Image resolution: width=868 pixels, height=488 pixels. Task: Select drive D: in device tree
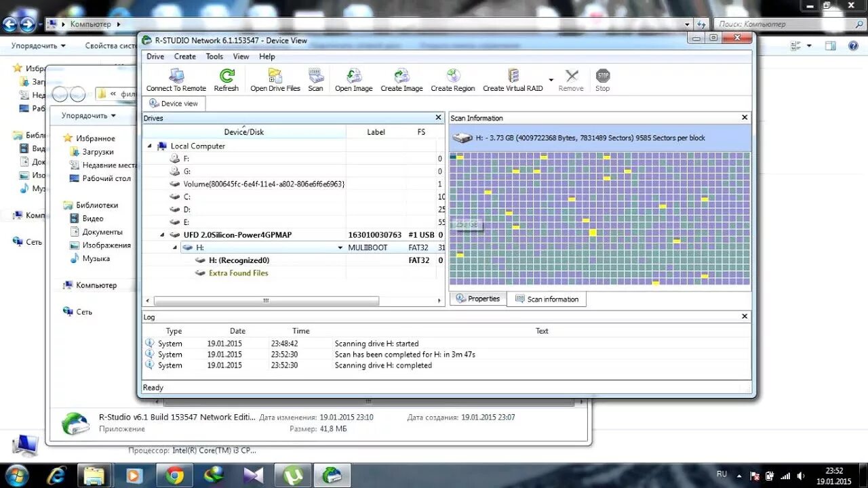pos(186,209)
